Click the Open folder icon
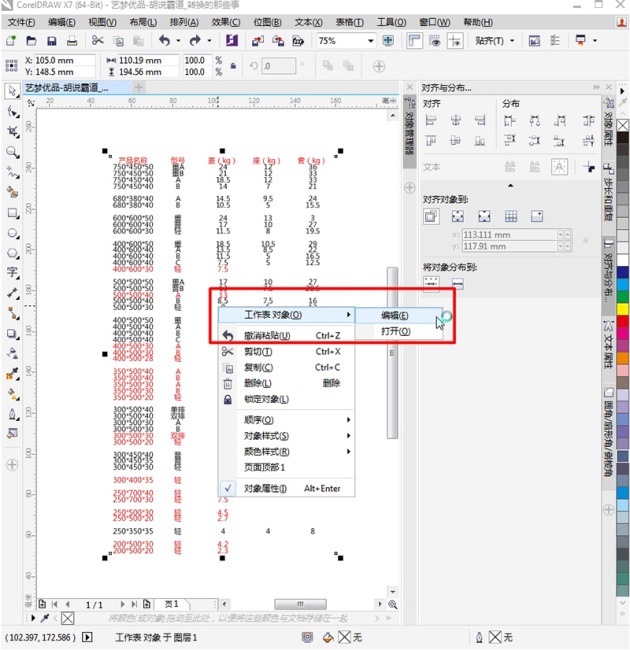630x650 pixels. [31, 41]
